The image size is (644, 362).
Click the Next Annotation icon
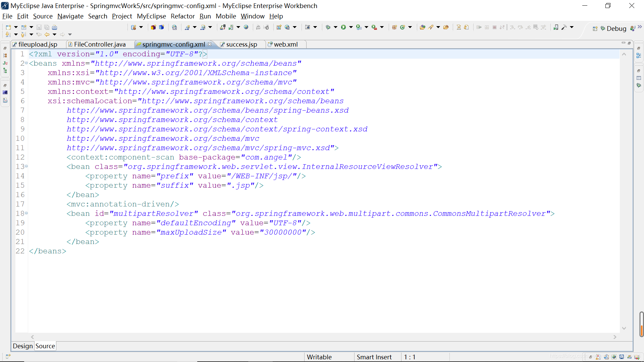[7, 34]
